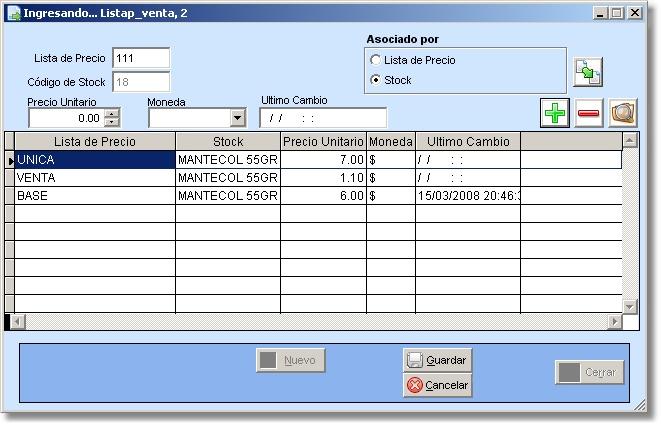This screenshot has width=661, height=426.
Task: Click the red minus remove-row icon
Action: click(x=589, y=113)
